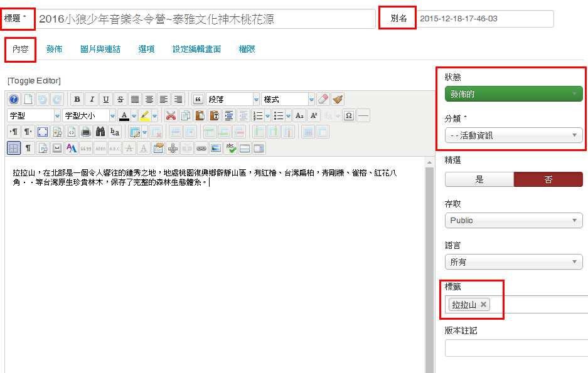The image size is (588, 373).
Task: Open the 權限 permissions tab
Action: [x=247, y=49]
